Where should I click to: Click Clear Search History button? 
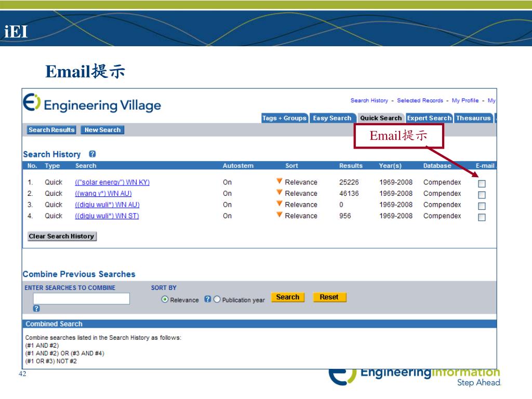(62, 236)
